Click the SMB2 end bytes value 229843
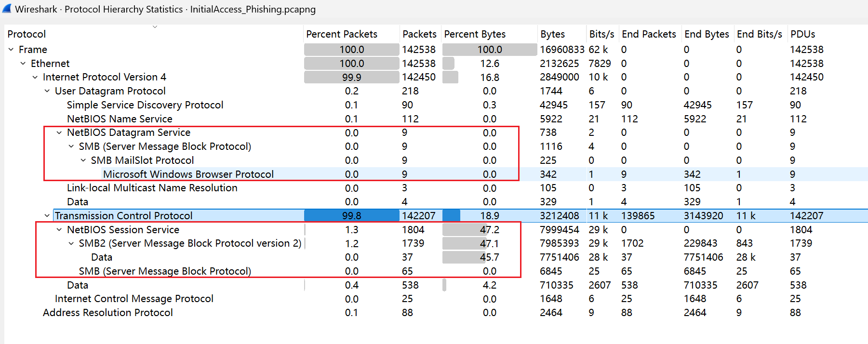The width and height of the screenshot is (868, 344). click(700, 243)
